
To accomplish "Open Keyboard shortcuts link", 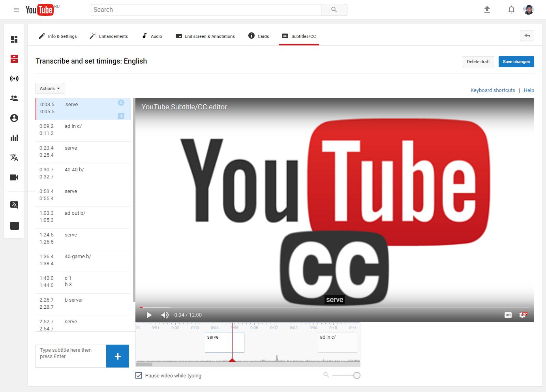I will pos(493,90).
